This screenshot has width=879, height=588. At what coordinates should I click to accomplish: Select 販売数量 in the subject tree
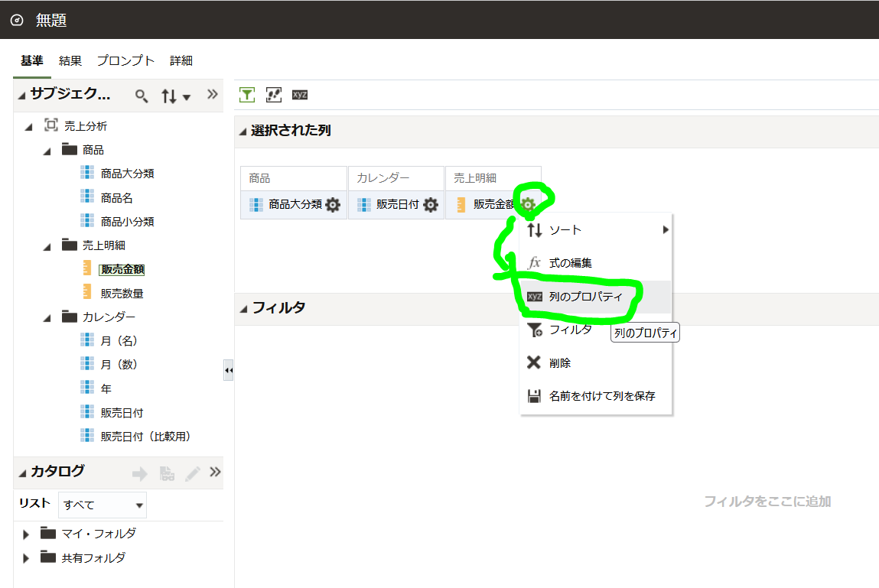(122, 293)
